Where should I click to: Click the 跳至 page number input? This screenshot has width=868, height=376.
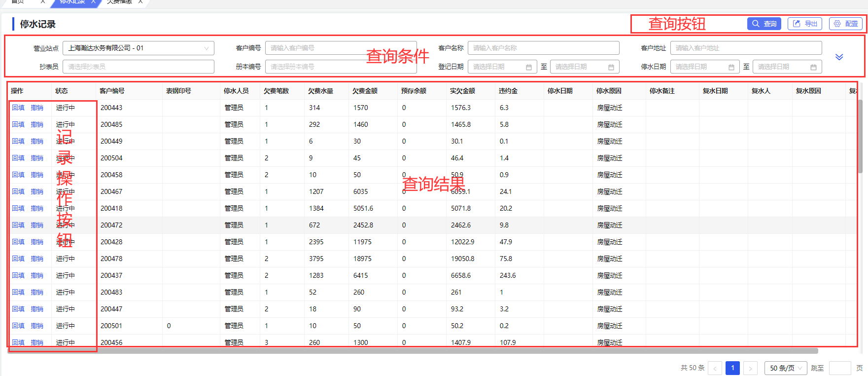click(x=840, y=368)
